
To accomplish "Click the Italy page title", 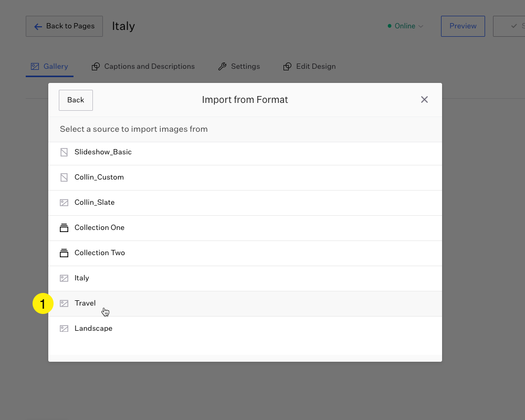I will click(x=123, y=26).
